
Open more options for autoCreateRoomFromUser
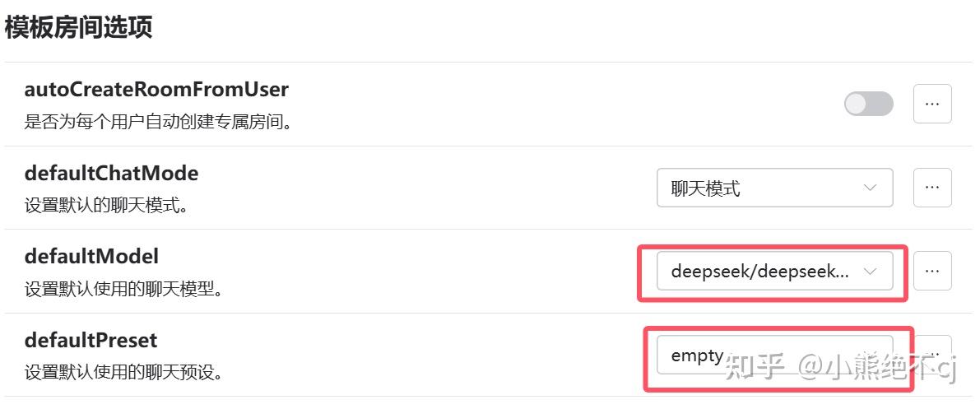click(x=932, y=104)
